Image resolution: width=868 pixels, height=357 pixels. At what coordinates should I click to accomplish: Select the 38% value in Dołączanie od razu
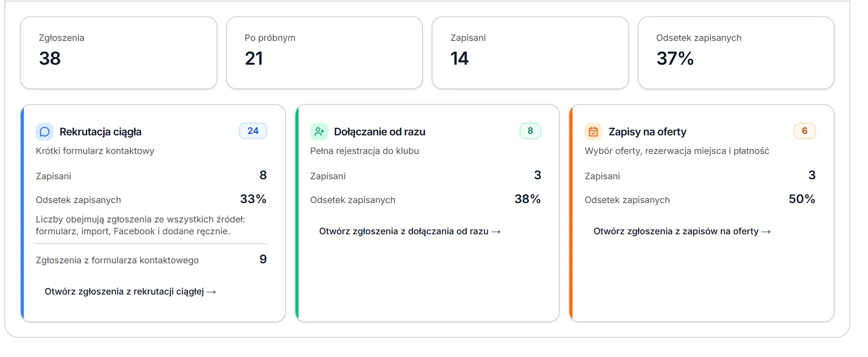tap(528, 199)
